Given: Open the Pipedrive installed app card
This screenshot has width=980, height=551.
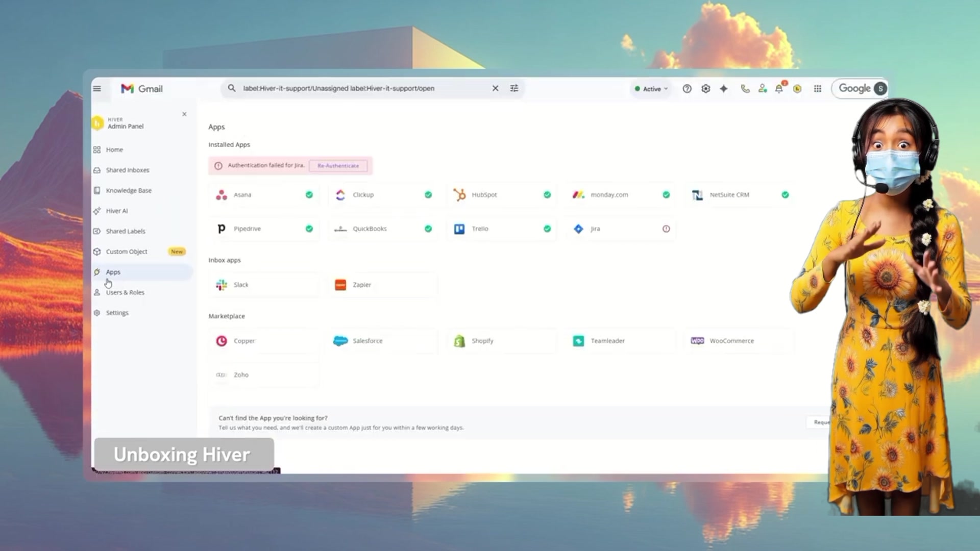Looking at the screenshot, I should click(264, 229).
